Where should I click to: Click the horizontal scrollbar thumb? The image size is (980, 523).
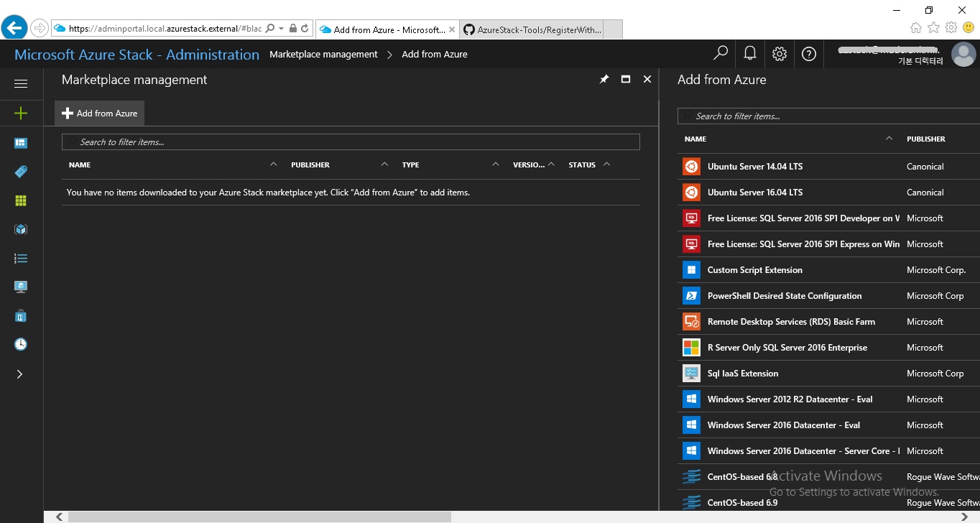[259, 517]
